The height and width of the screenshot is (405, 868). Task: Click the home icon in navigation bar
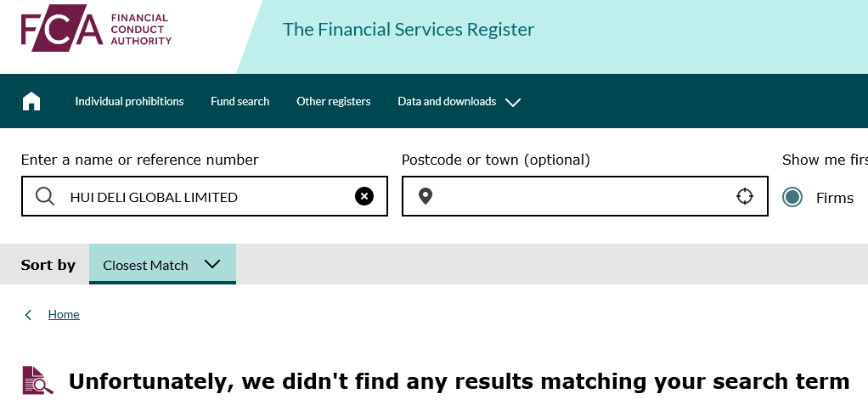pos(31,101)
